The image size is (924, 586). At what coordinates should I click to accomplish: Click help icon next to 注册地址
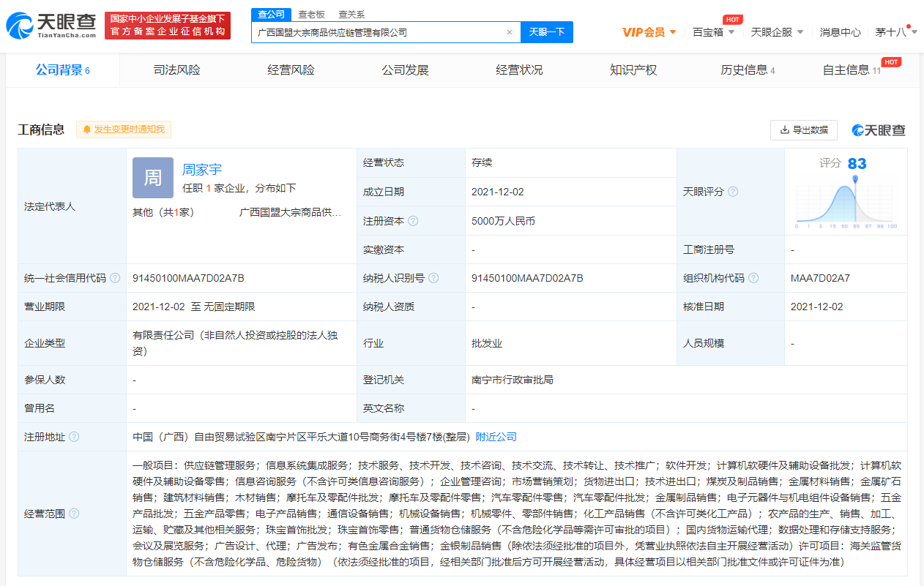(x=74, y=437)
